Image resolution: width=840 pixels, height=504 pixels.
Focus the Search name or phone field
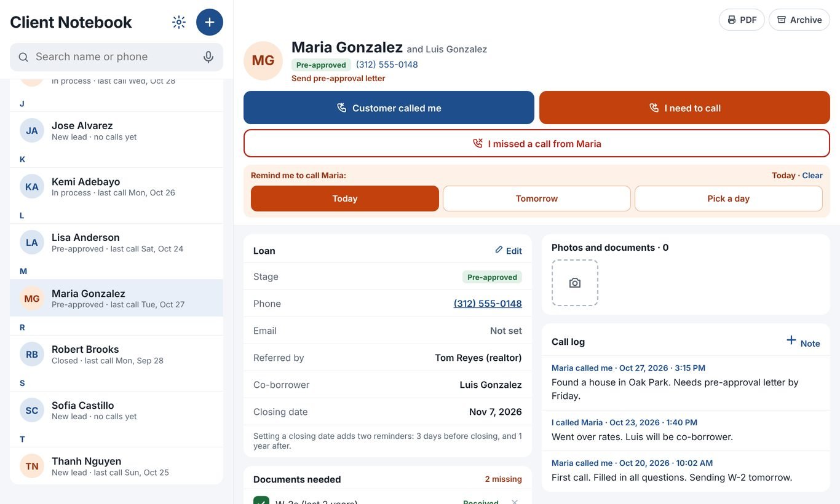(116, 57)
